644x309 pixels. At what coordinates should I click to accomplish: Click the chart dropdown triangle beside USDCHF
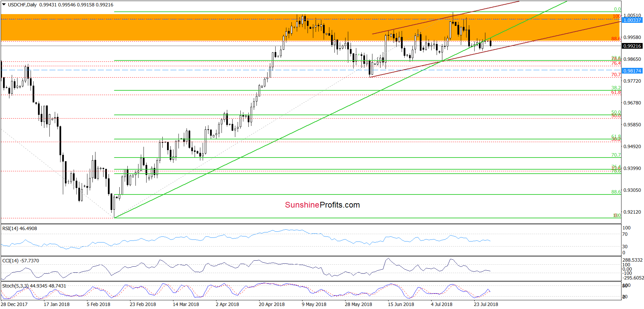[x=4, y=5]
